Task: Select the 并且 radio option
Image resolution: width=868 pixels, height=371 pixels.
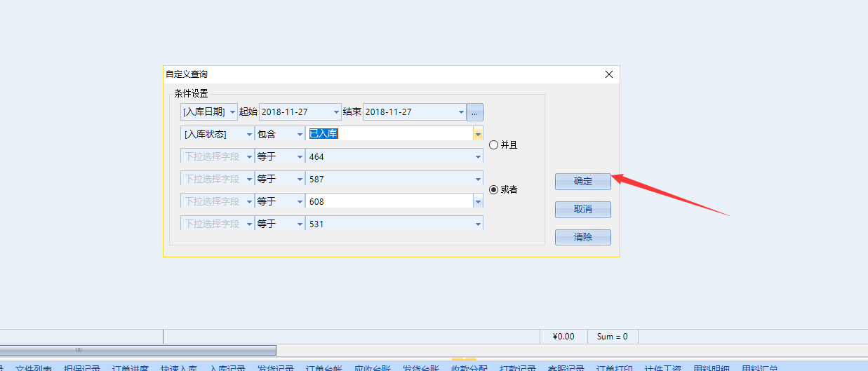Action: point(493,145)
